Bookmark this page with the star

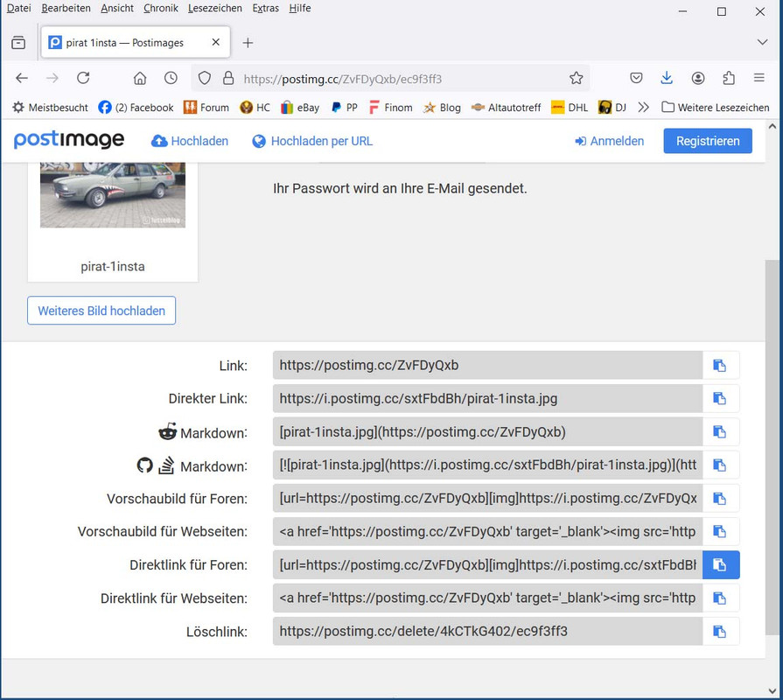576,79
